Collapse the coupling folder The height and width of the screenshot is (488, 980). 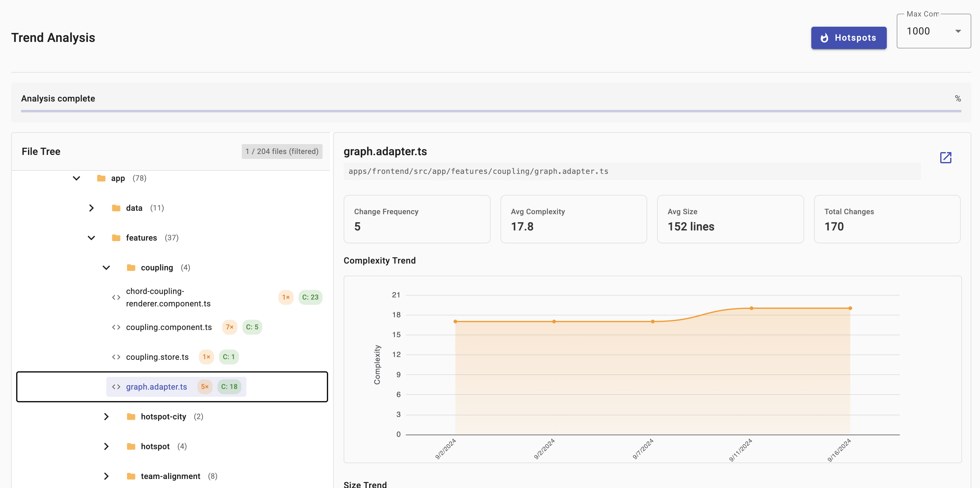coord(106,268)
